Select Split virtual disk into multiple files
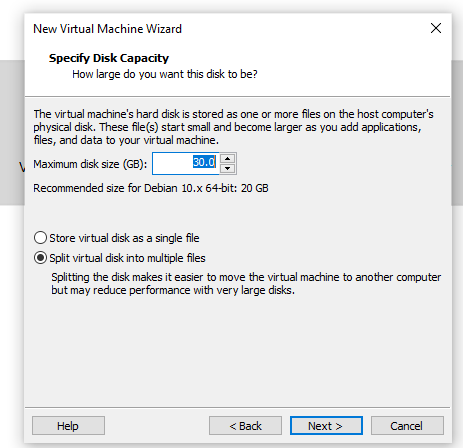Screen dimensions: 463x448 [x=40, y=258]
